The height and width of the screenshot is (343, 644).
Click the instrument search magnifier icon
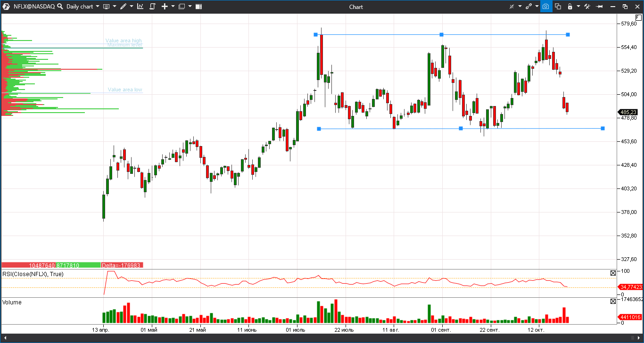pos(60,7)
